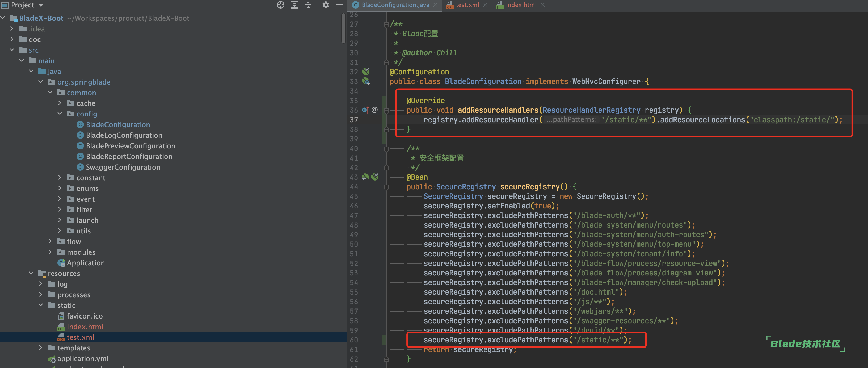Click ResourceHandlerRegistry parameter type
The width and height of the screenshot is (868, 368).
pos(591,110)
